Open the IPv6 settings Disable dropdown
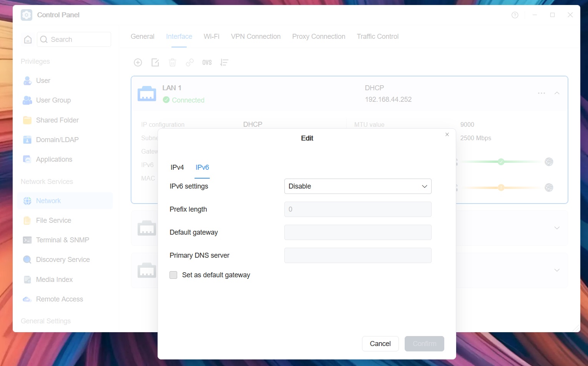The image size is (588, 366). point(358,186)
